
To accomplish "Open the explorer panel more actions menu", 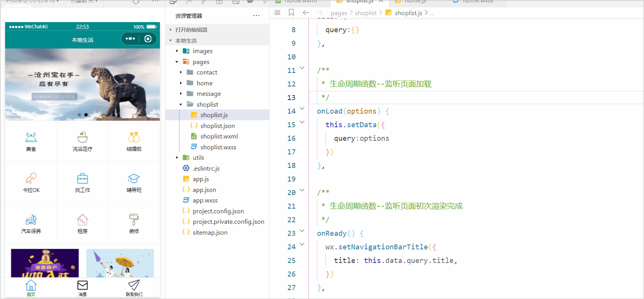I will tap(256, 16).
